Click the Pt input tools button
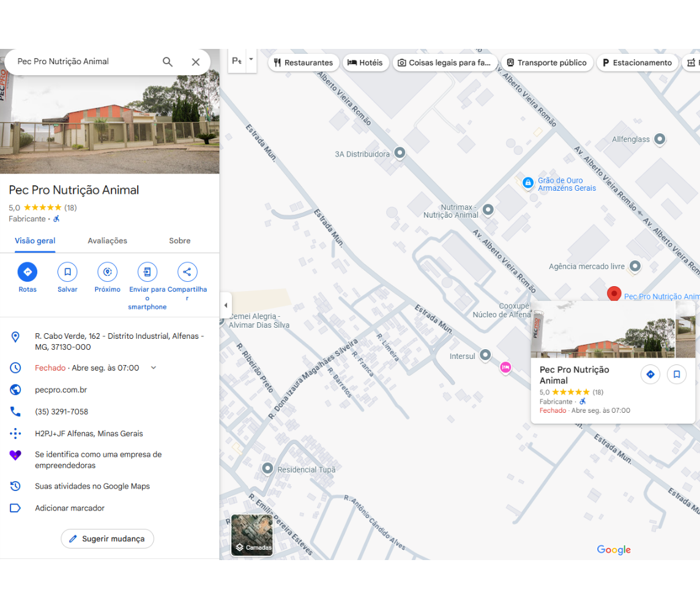Screen dimensions: 700x609 pyautogui.click(x=237, y=61)
